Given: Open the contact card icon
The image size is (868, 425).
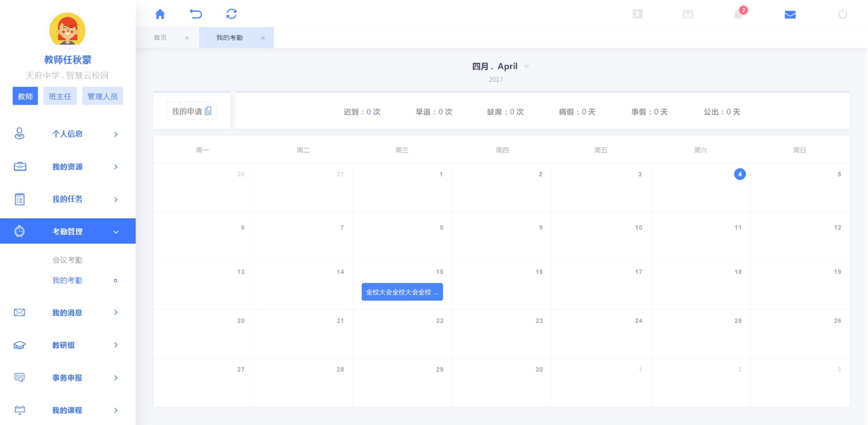Looking at the screenshot, I should point(637,14).
